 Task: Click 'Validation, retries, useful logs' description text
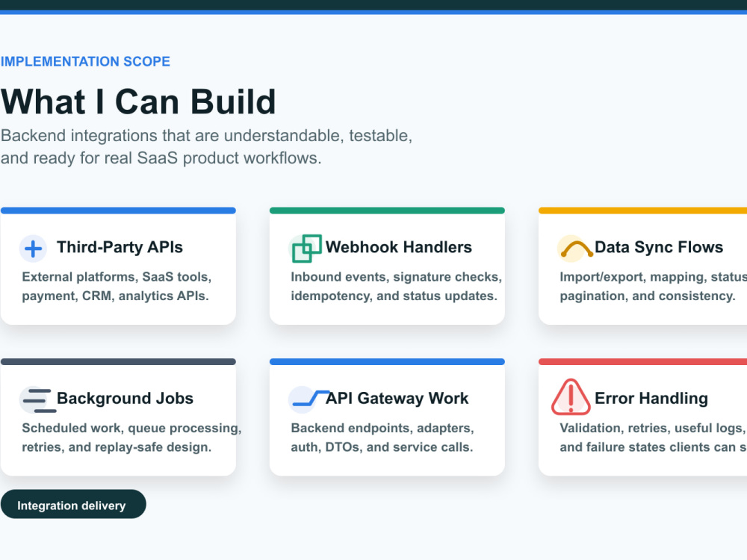[x=653, y=438]
